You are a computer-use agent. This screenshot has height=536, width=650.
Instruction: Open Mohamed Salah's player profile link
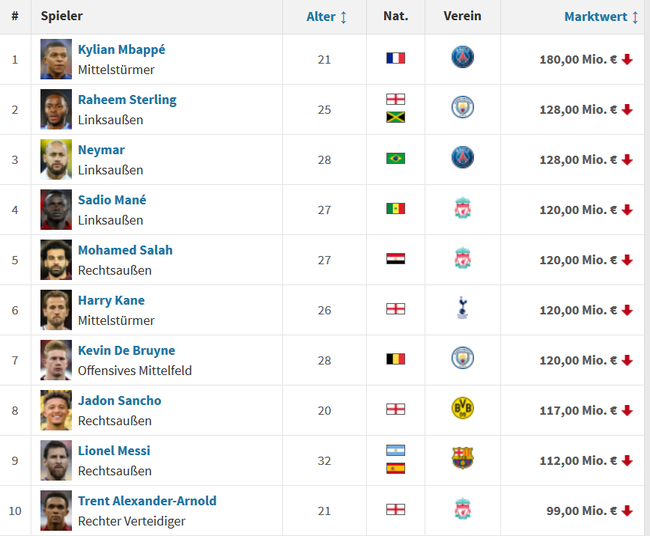point(125,250)
